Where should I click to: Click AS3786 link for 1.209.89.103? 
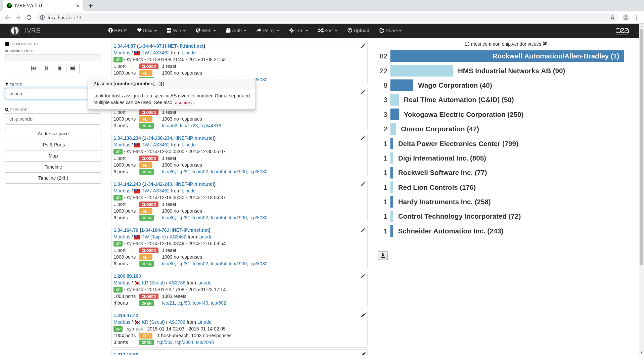177,283
